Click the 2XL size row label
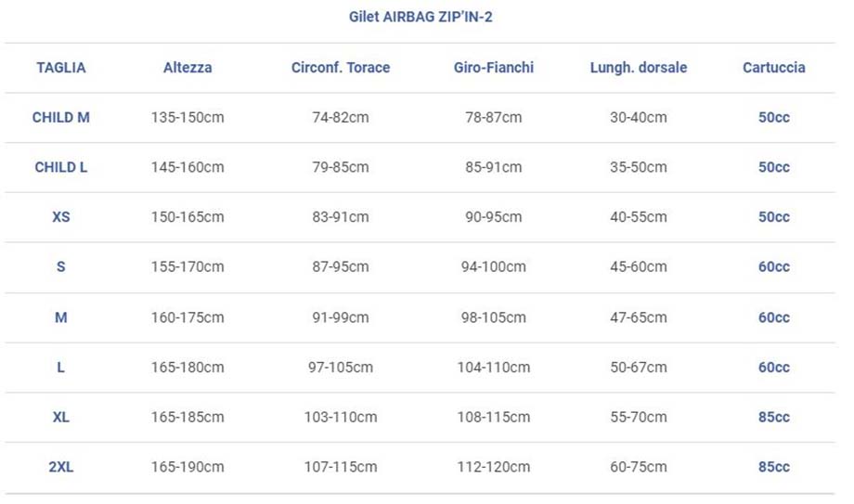This screenshot has width=854, height=504. coord(61,467)
